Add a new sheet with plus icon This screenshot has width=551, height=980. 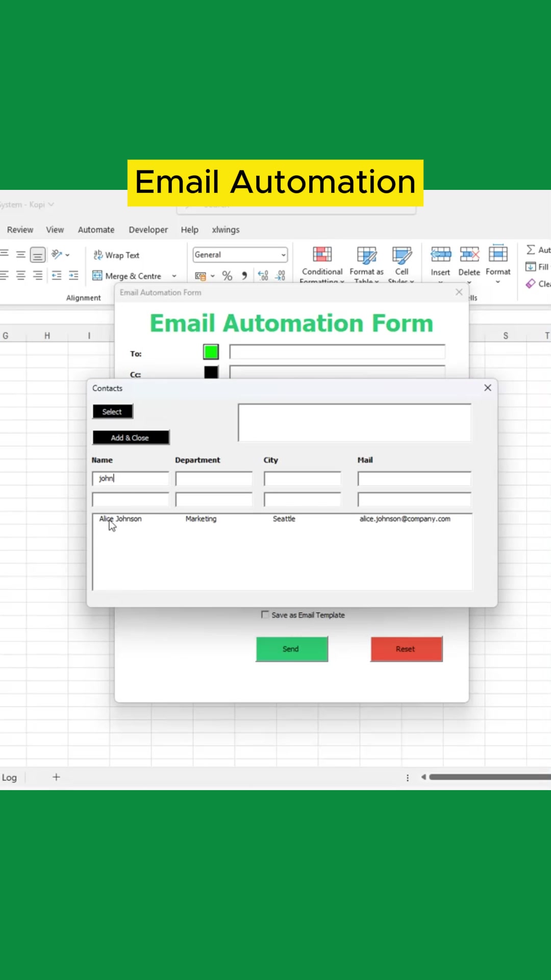[x=56, y=777]
